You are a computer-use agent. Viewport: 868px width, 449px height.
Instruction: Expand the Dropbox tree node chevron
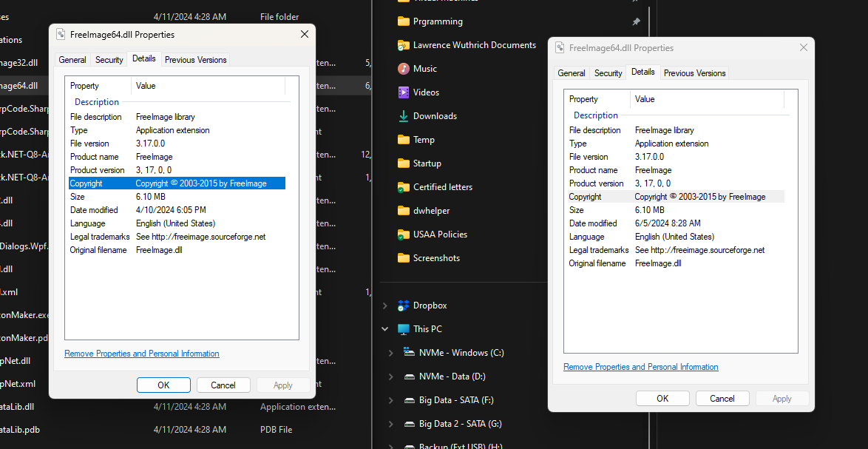click(x=385, y=305)
